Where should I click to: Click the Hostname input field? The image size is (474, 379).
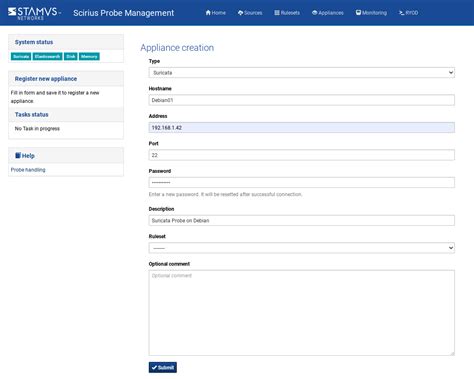(302, 100)
